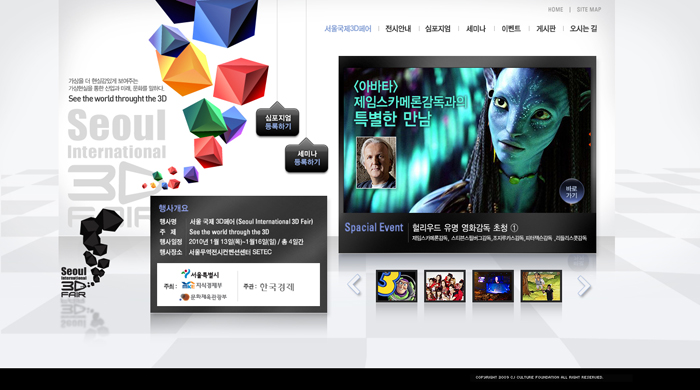Open the 이벤트 menu item
This screenshot has height=390, width=700.
click(511, 29)
